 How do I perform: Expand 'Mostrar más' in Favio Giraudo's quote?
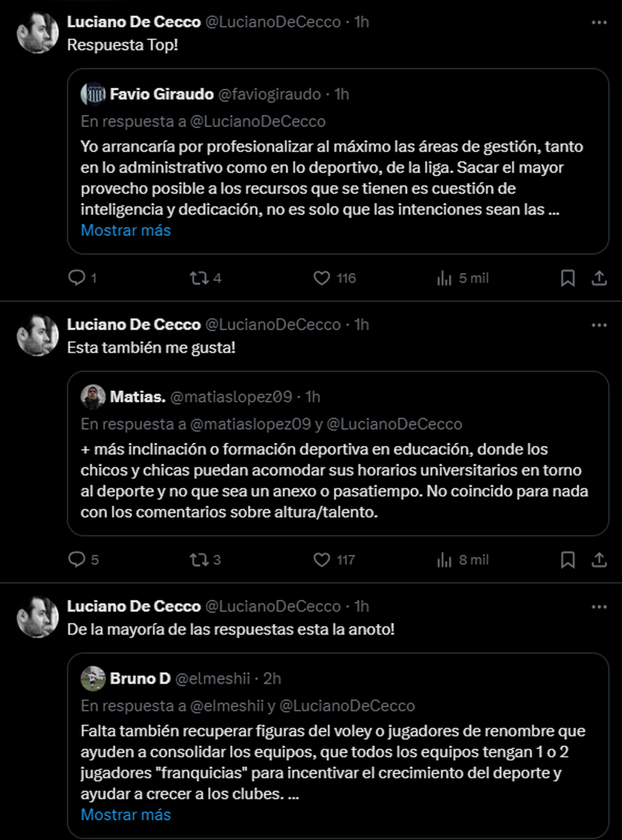coord(125,230)
